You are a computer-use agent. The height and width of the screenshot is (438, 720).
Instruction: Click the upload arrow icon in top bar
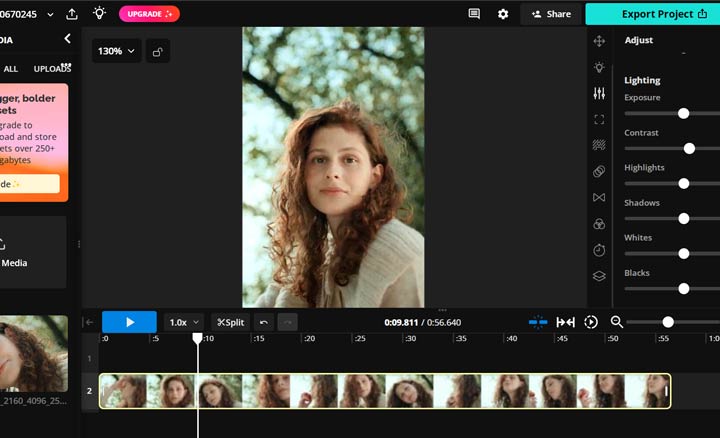[72, 14]
